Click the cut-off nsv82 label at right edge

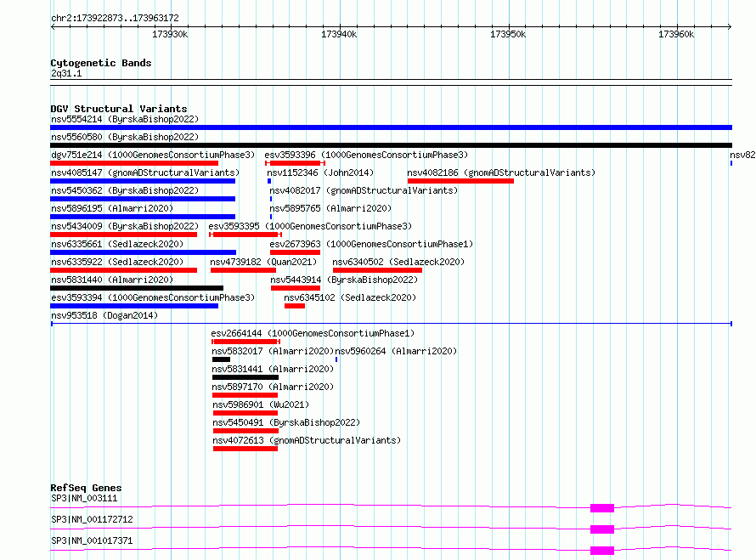pyautogui.click(x=742, y=155)
